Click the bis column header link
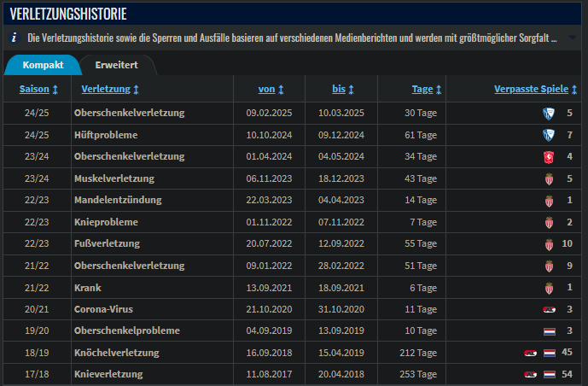The width and height of the screenshot is (588, 386). click(339, 90)
